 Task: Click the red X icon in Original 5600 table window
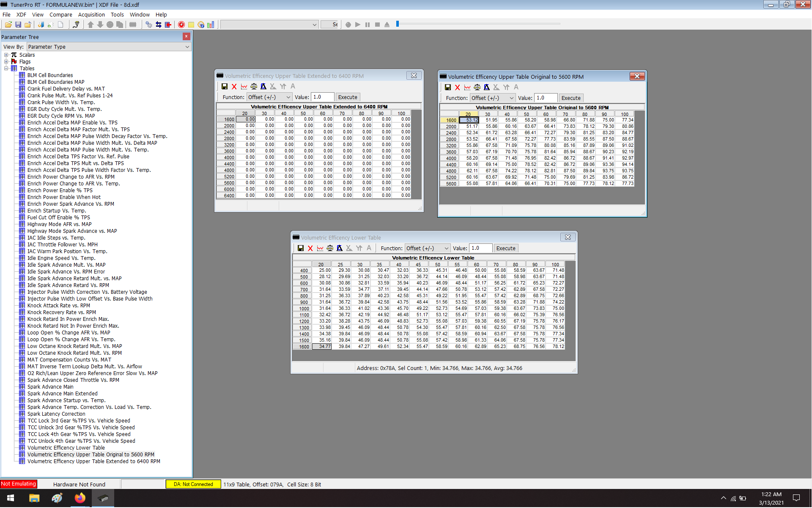tap(457, 87)
